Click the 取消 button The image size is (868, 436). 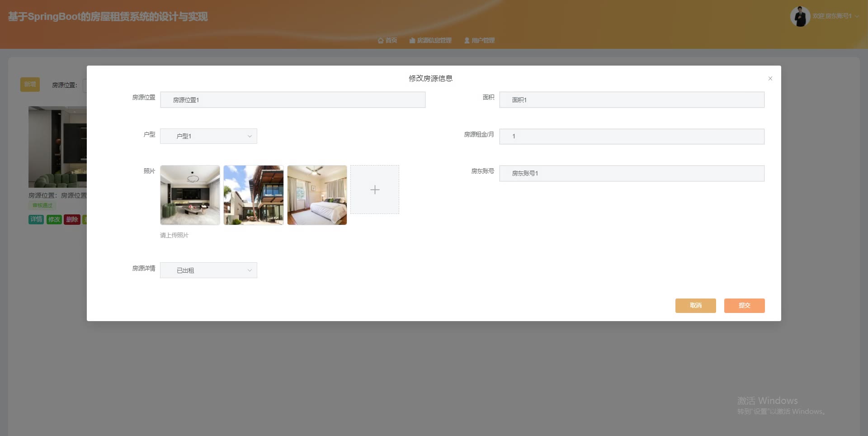(695, 306)
